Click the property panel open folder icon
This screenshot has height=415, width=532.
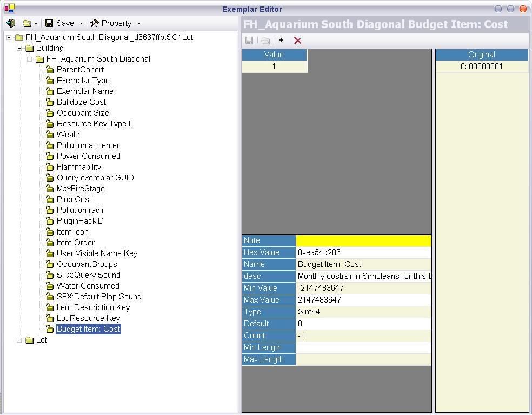point(265,41)
